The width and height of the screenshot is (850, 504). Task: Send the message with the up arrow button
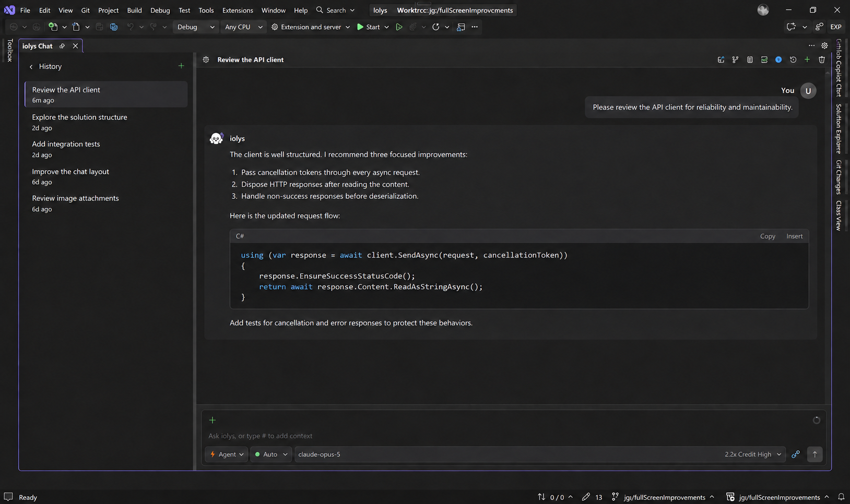click(x=814, y=454)
